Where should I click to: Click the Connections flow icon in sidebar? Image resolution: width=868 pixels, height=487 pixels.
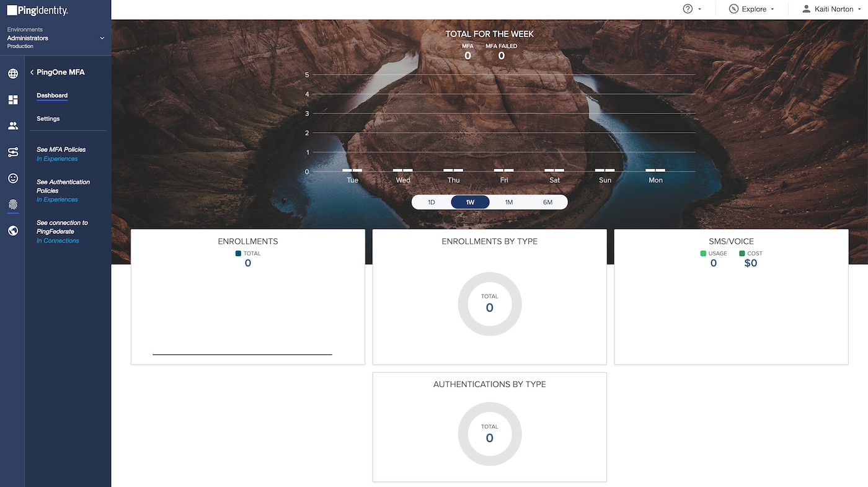[12, 152]
